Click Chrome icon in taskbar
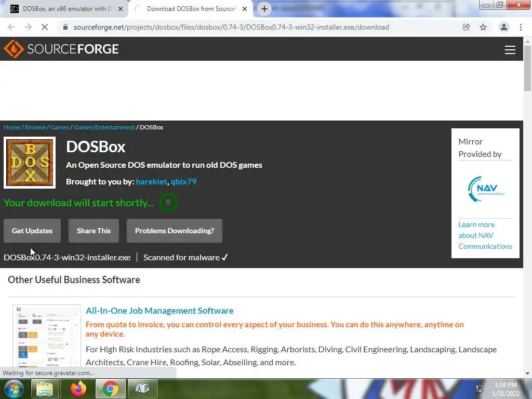Viewport: 532px width, 399px height. 110,389
